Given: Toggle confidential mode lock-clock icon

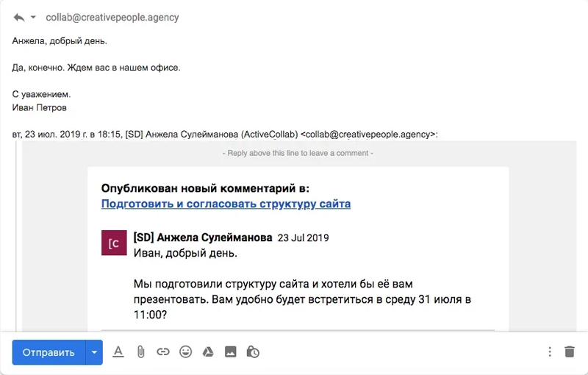Looking at the screenshot, I should click(253, 352).
